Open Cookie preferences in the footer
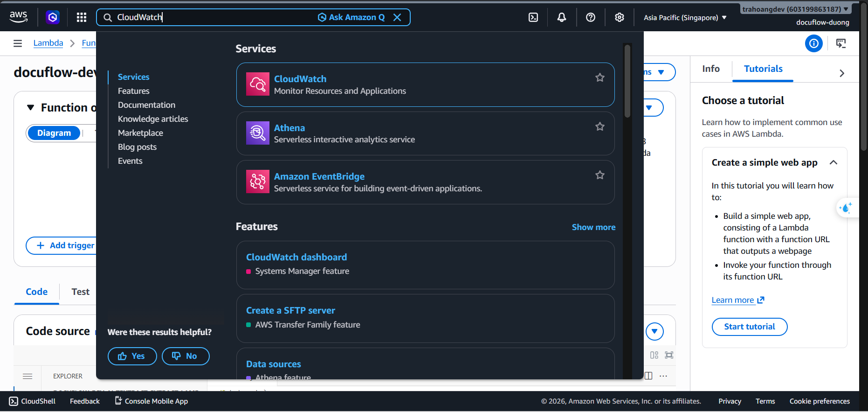The width and height of the screenshot is (868, 412). [x=820, y=401]
